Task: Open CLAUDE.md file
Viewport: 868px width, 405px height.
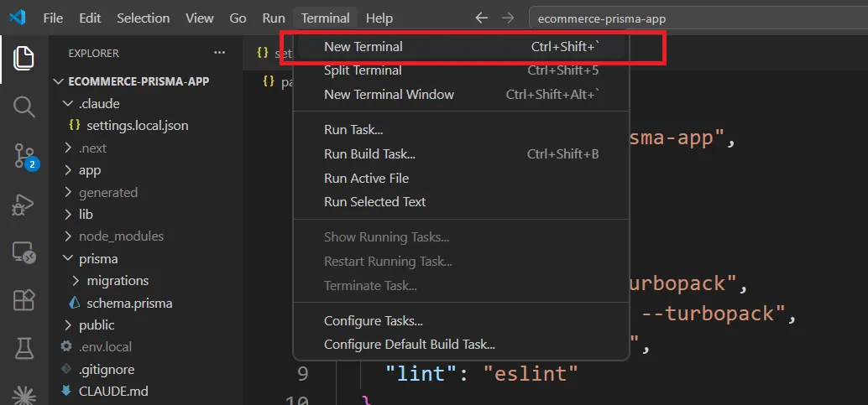Action: [113, 392]
